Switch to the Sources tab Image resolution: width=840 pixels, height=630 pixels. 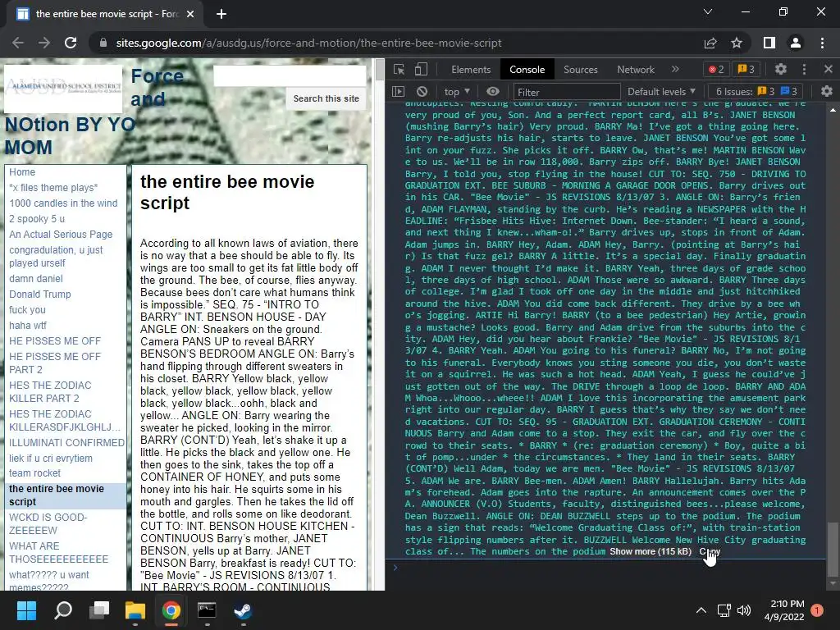[x=580, y=70]
